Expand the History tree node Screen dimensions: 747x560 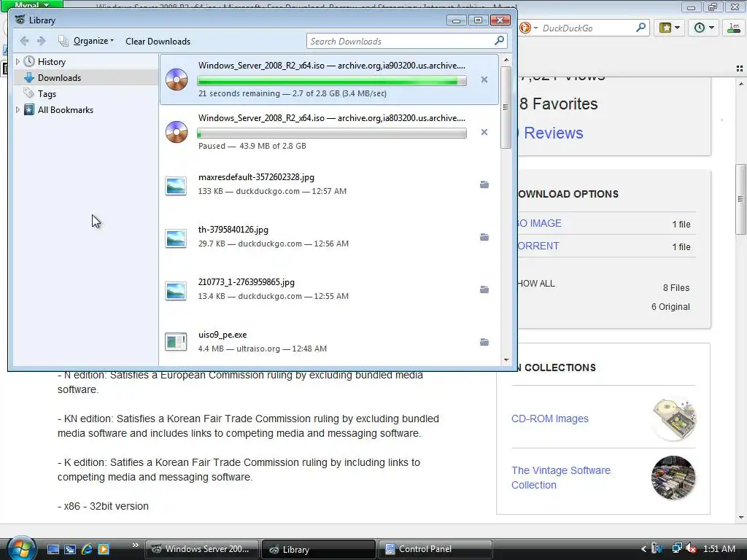point(18,61)
